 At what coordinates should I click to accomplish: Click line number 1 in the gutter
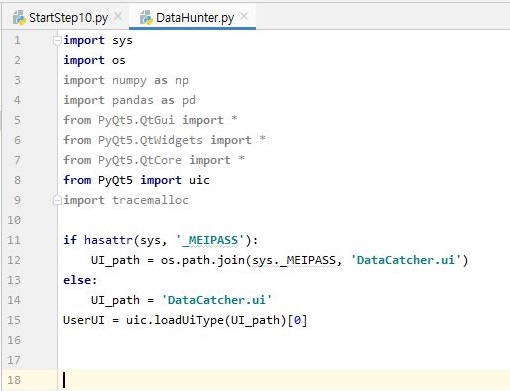click(17, 40)
